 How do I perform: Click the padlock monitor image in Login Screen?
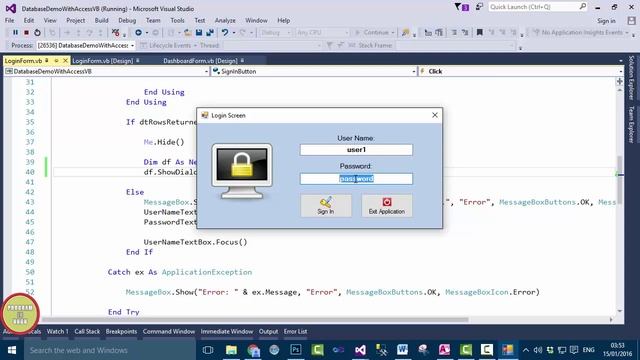coord(242,171)
